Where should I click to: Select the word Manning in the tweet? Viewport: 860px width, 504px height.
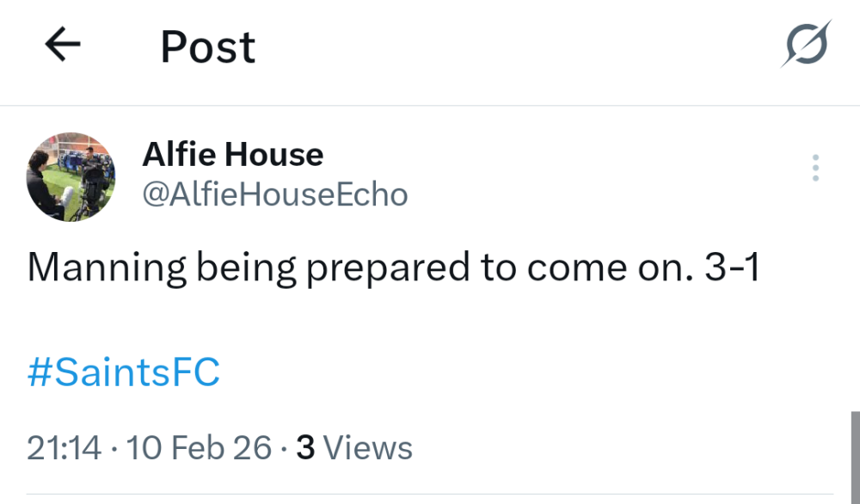[91, 267]
